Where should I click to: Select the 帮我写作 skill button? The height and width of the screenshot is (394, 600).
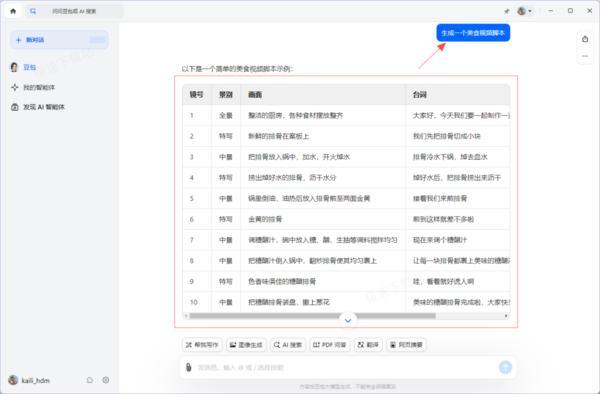(x=202, y=345)
